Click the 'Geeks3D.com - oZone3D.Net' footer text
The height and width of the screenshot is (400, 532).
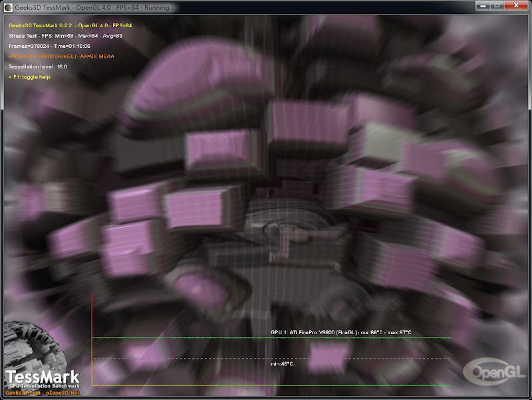43,393
